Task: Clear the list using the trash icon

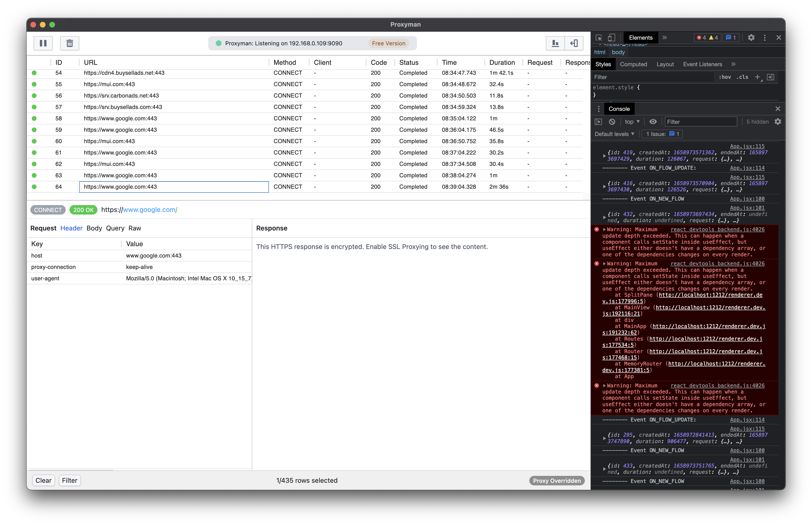Action: (x=69, y=43)
